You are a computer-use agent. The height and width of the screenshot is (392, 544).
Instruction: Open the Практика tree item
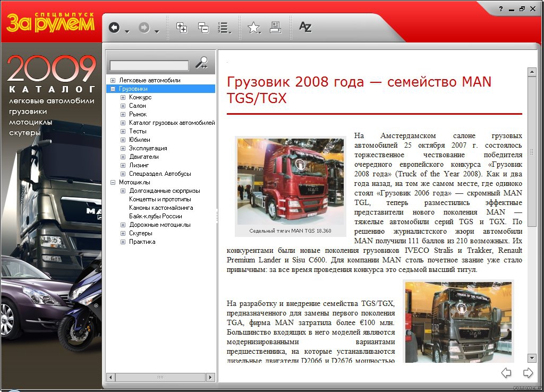point(142,242)
